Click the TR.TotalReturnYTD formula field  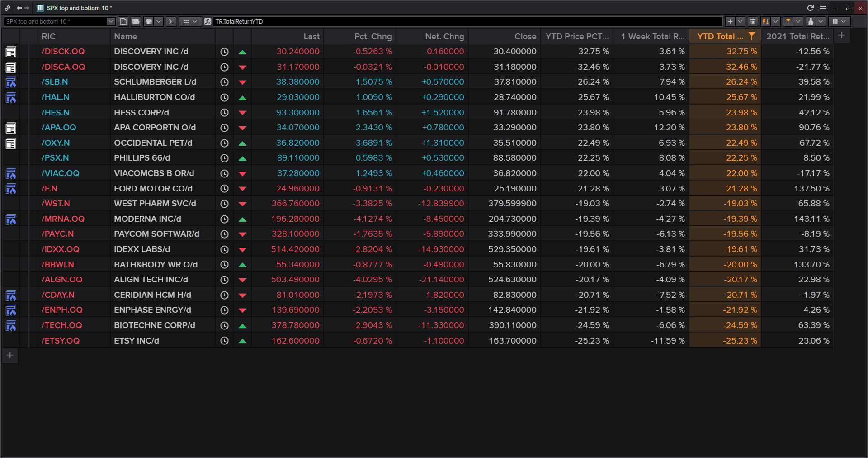pos(468,21)
